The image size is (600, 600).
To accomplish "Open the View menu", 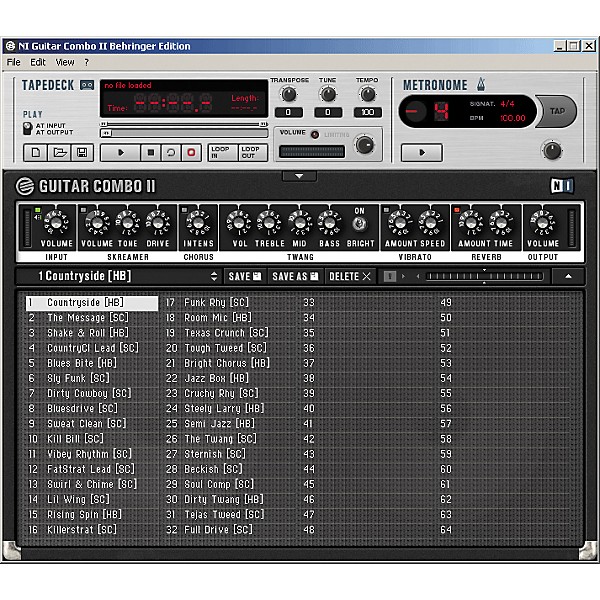I will 64,62.
